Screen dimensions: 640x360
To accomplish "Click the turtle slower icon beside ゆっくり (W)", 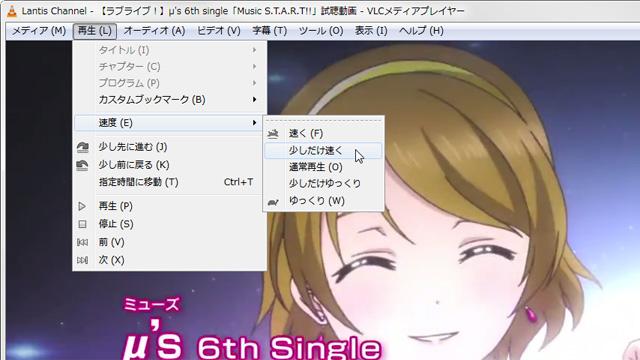I will (273, 201).
